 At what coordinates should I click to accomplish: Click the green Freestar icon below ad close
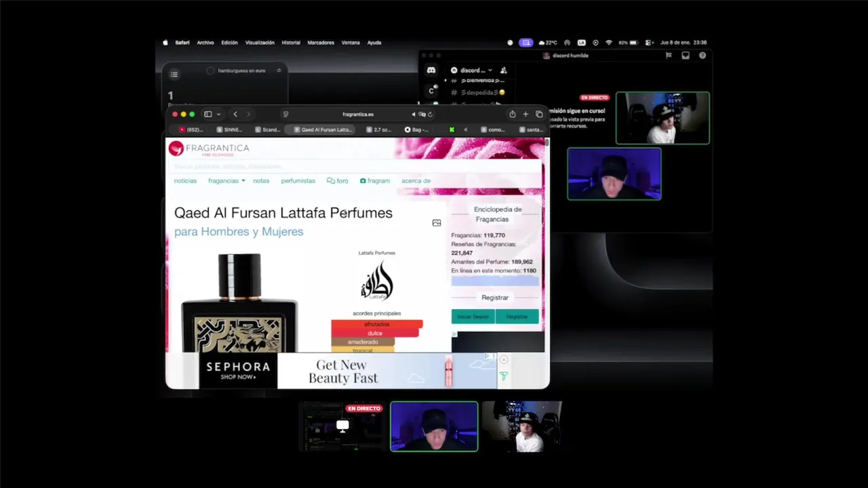pos(504,376)
